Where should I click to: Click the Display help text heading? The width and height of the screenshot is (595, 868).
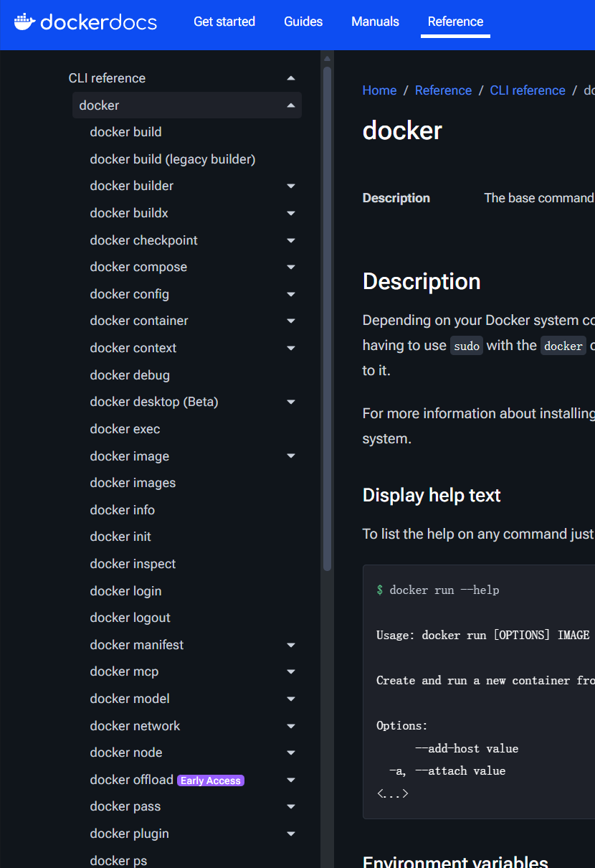432,495
